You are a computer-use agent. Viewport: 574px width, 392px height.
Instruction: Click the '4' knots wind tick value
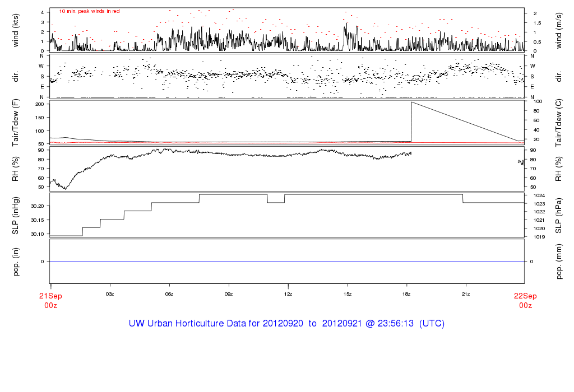(43, 12)
